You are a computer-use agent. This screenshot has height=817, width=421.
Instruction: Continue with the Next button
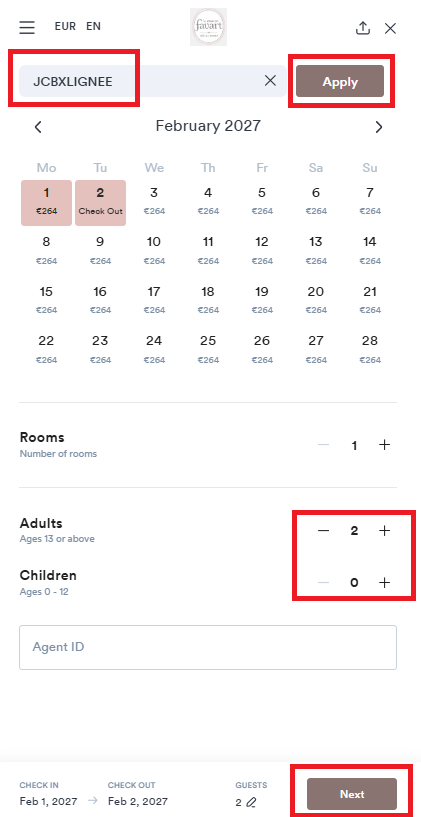[x=352, y=794]
